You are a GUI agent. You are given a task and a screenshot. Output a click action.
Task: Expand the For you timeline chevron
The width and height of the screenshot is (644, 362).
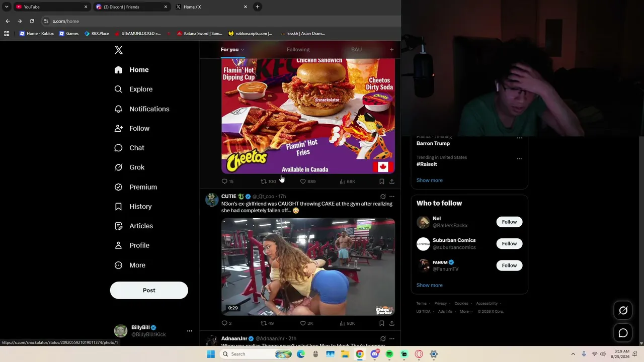coord(243,50)
